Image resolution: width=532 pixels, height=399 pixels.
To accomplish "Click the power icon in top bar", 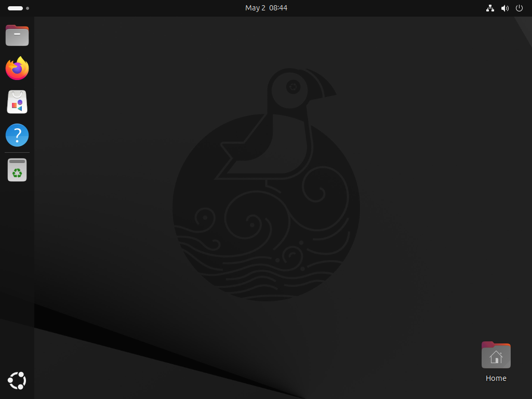I will pyautogui.click(x=519, y=8).
